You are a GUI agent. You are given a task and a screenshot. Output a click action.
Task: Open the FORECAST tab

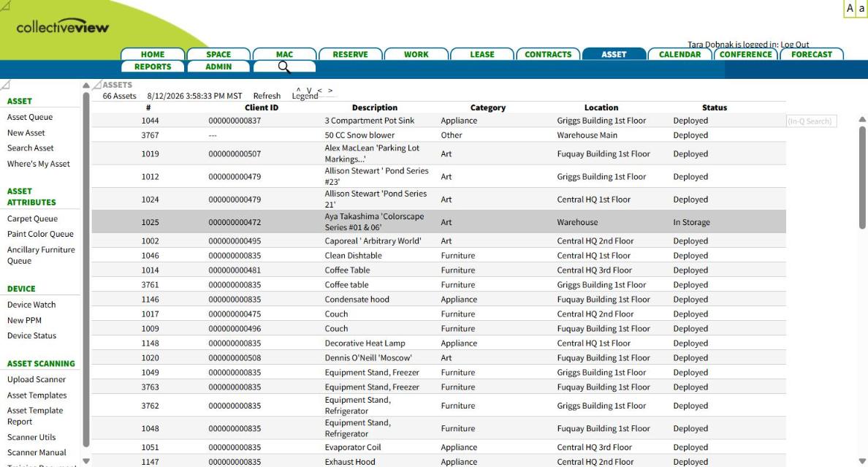[x=812, y=54]
